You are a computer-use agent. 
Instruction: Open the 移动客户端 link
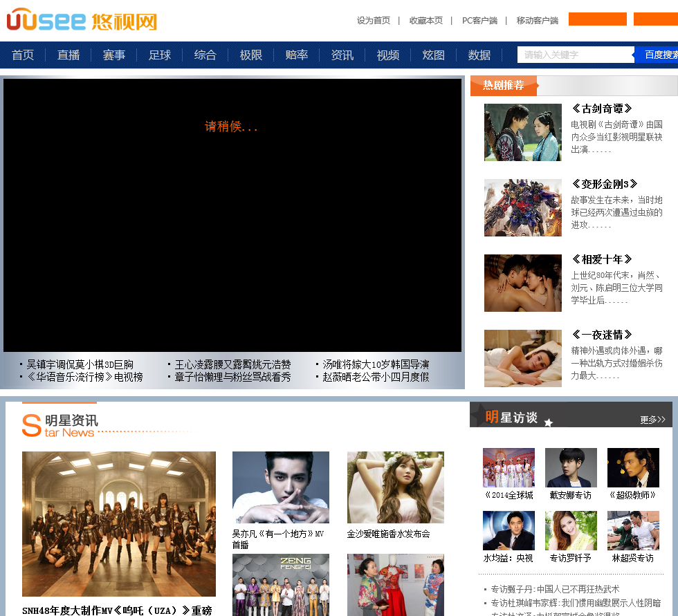point(537,20)
